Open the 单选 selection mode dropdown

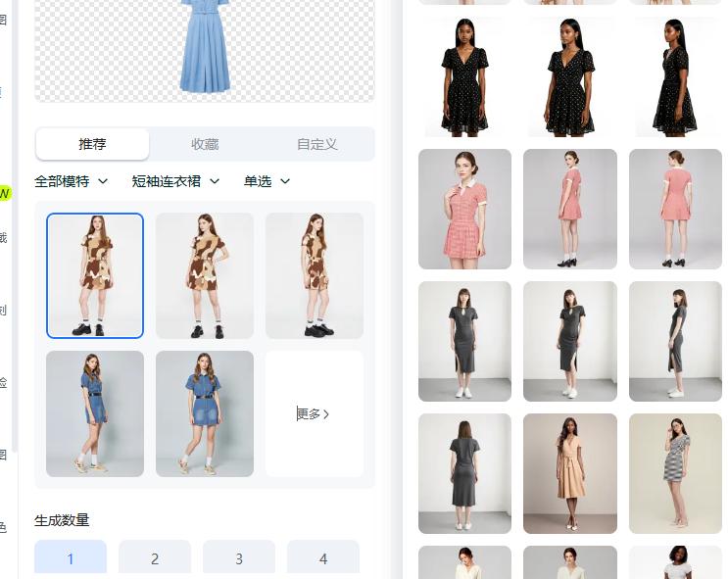[267, 181]
